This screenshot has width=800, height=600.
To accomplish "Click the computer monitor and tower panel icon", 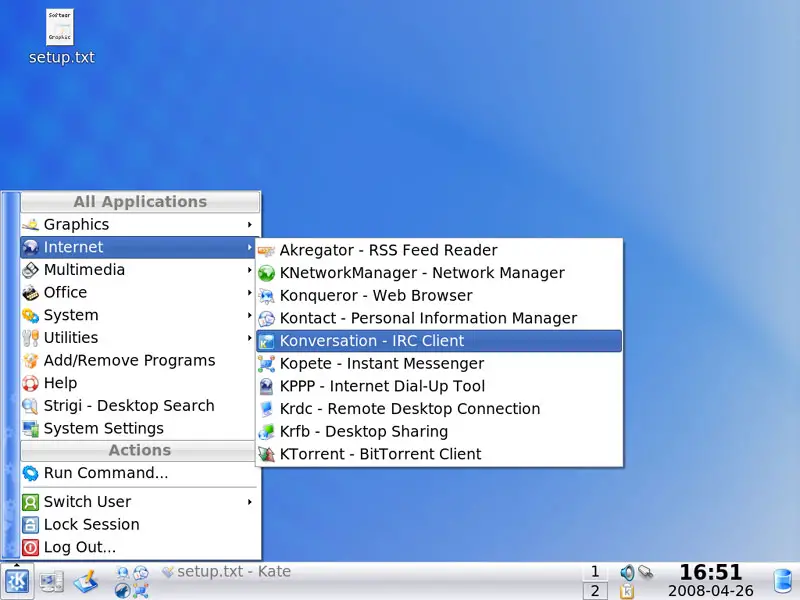I will click(52, 582).
